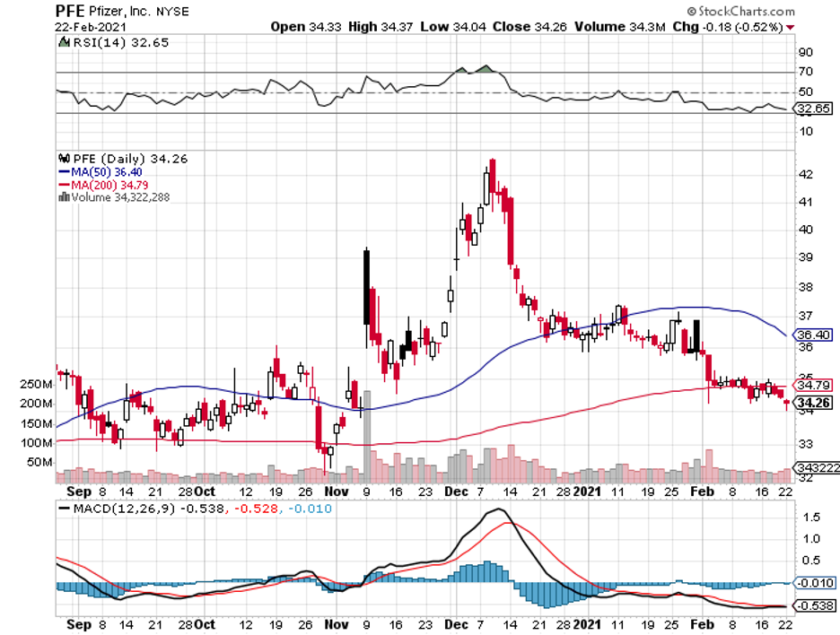Screen dimensions: 840x635
Task: Click the High 34.37 value
Action: [381, 27]
